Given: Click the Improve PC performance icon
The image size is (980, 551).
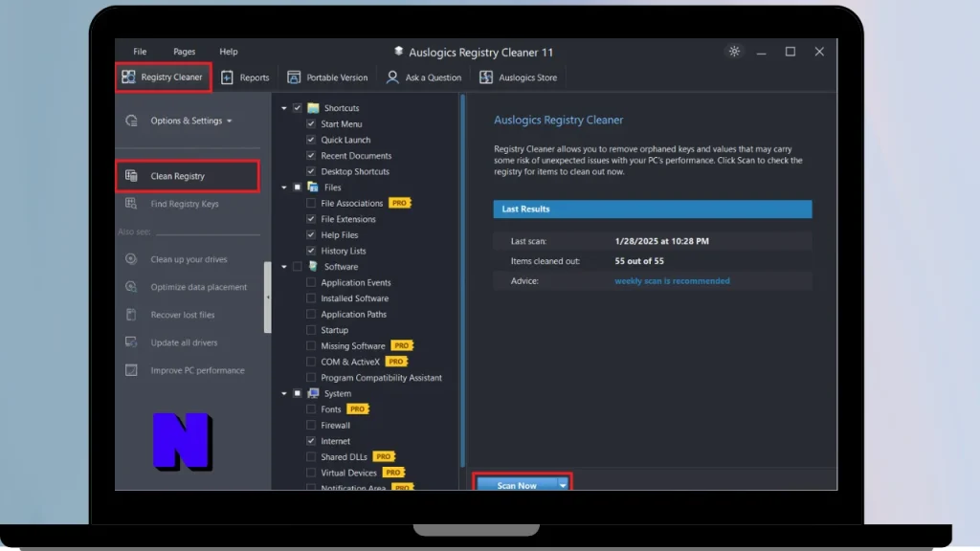Looking at the screenshot, I should pos(131,370).
